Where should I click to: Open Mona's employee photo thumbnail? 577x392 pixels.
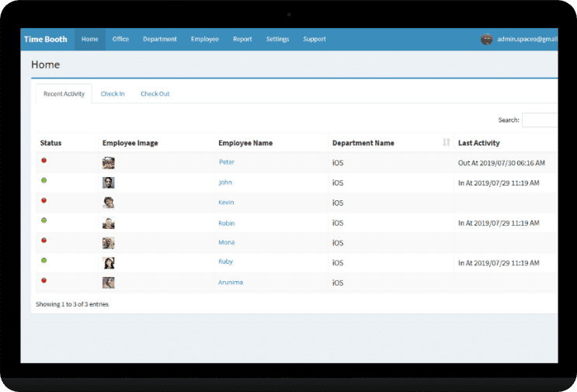coord(109,243)
